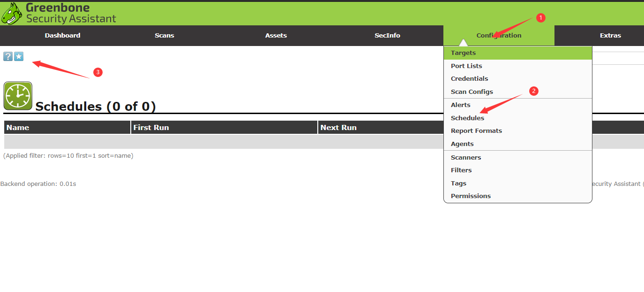Select the Alerts menu entry
644x292 pixels.
coord(460,105)
